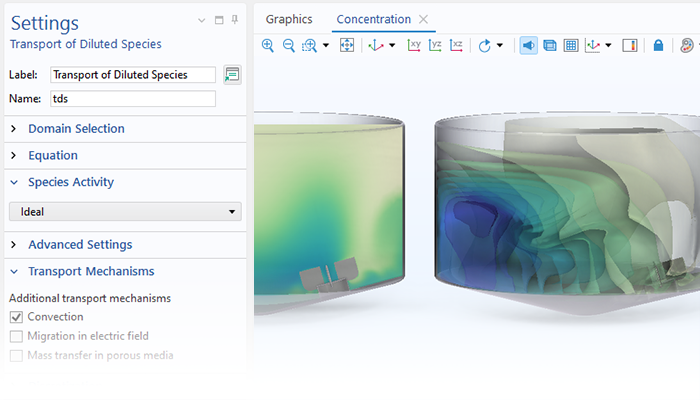Open the rotate view dropdown arrow
The image size is (700, 400).
coord(500,45)
